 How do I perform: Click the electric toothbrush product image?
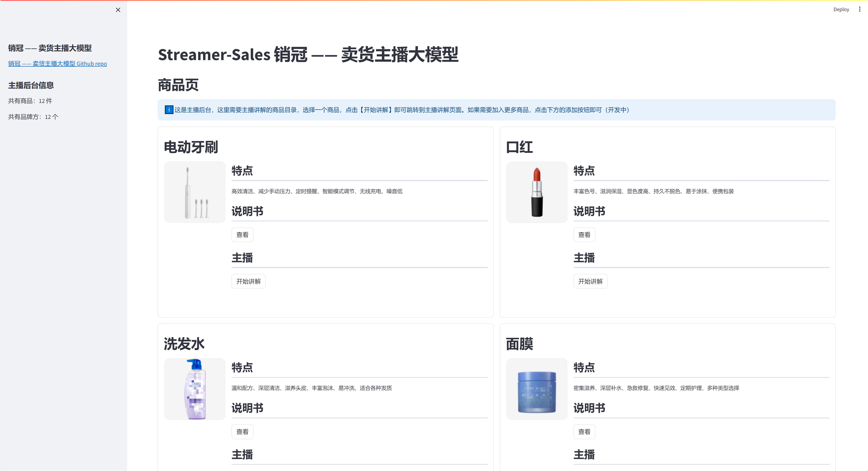click(x=195, y=192)
